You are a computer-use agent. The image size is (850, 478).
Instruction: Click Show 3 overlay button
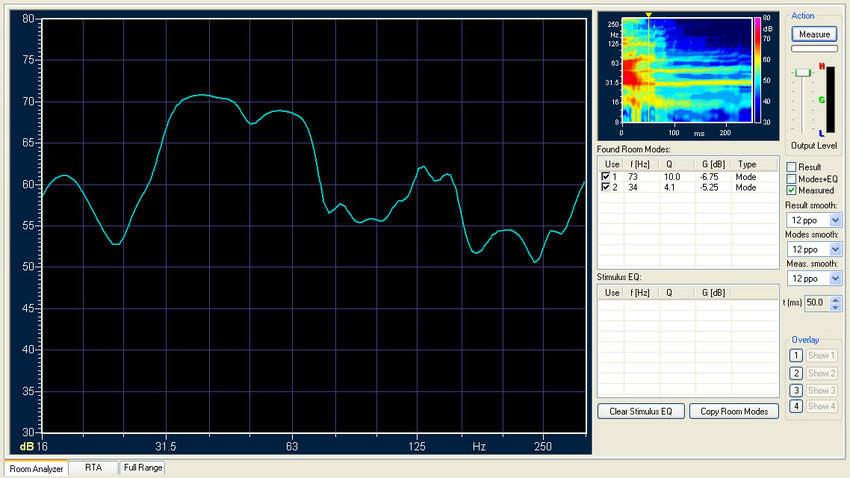tap(821, 390)
